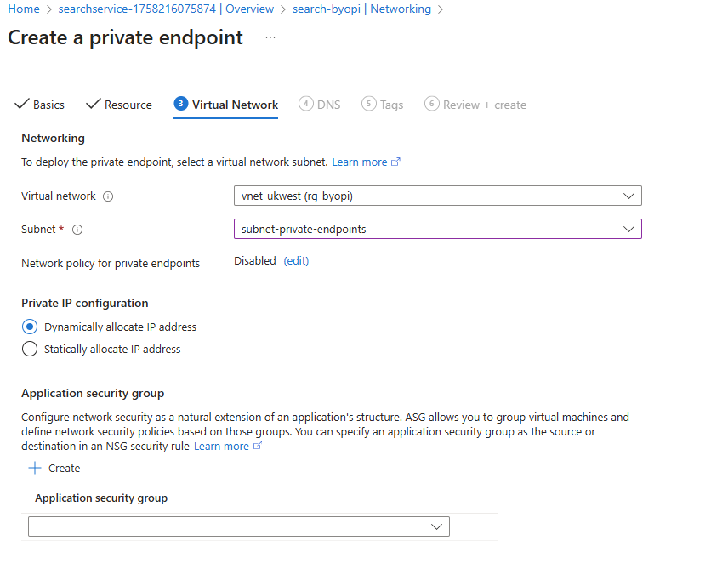Click the network policy edit link
The image size is (728, 586).
[x=296, y=261]
